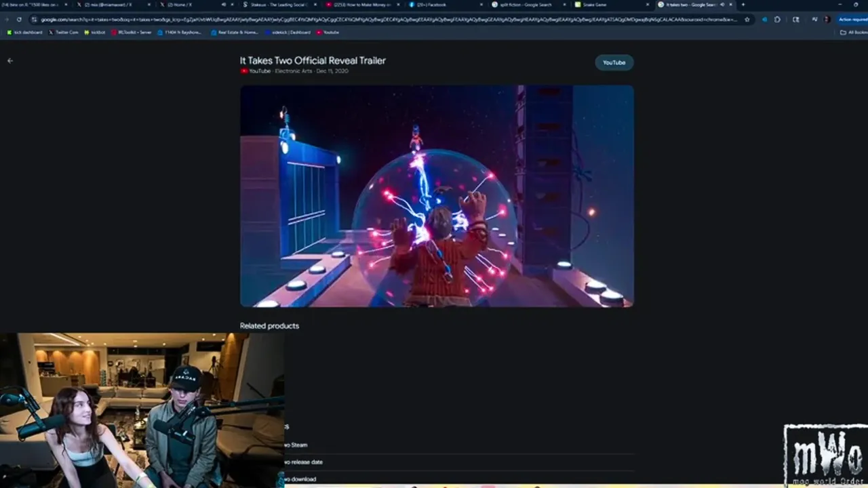
Task: Close the It takes two Google Search tab
Action: click(730, 5)
